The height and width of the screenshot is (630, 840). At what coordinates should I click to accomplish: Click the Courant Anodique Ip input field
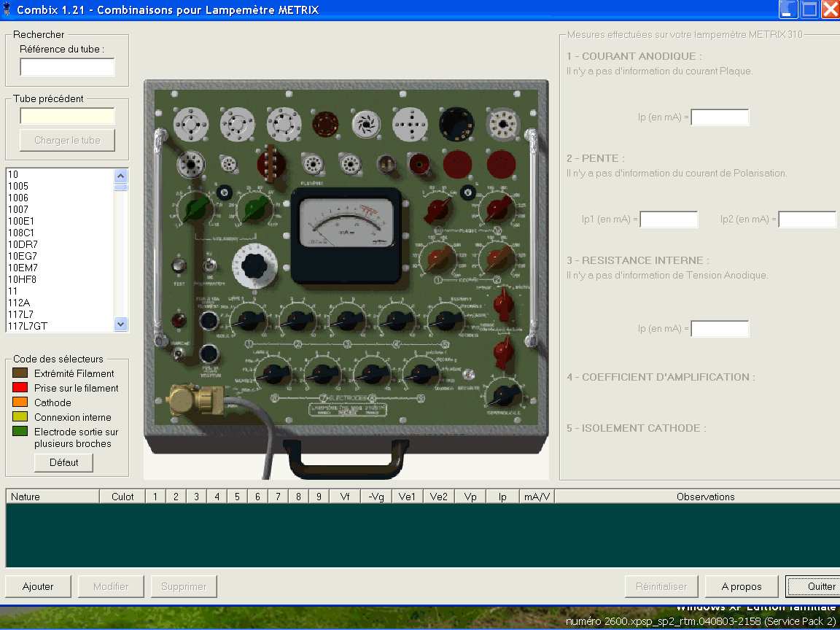click(720, 117)
